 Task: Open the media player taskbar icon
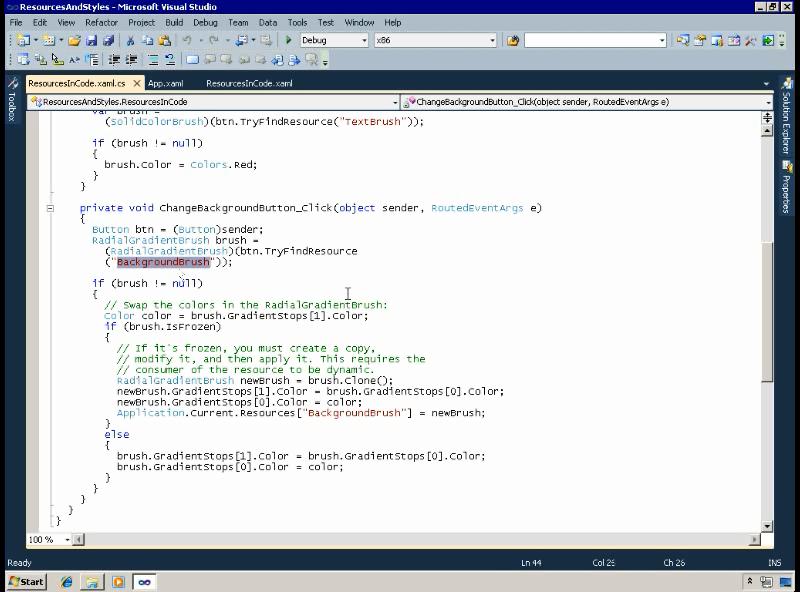click(118, 582)
